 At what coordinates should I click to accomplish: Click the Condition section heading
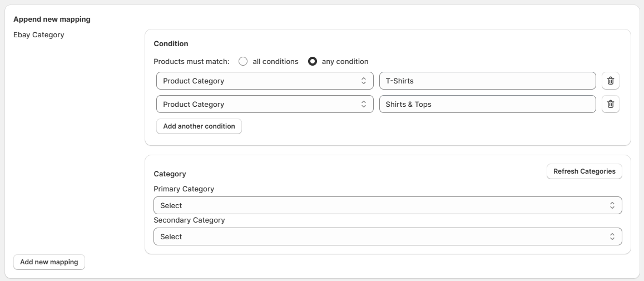171,43
